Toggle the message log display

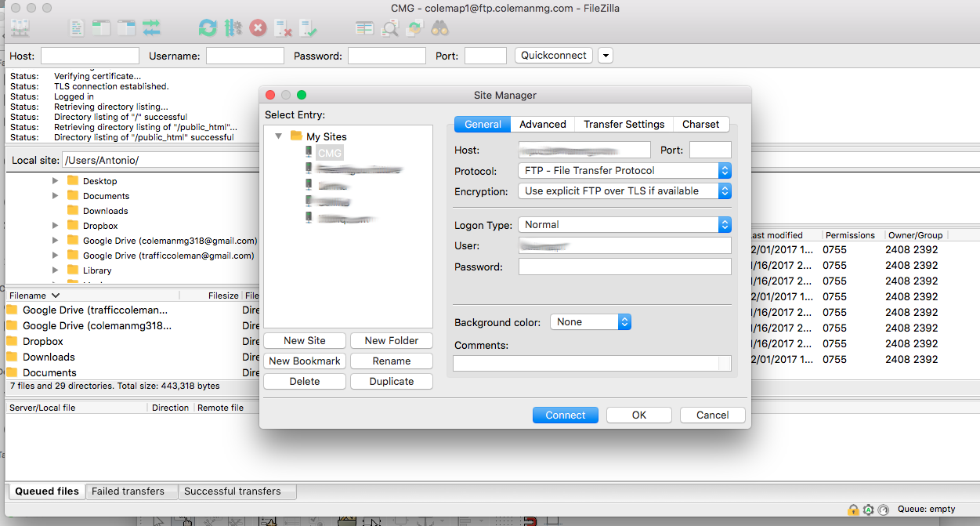(76, 28)
